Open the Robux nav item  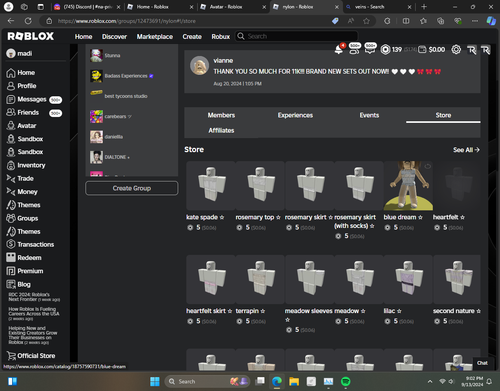(221, 37)
